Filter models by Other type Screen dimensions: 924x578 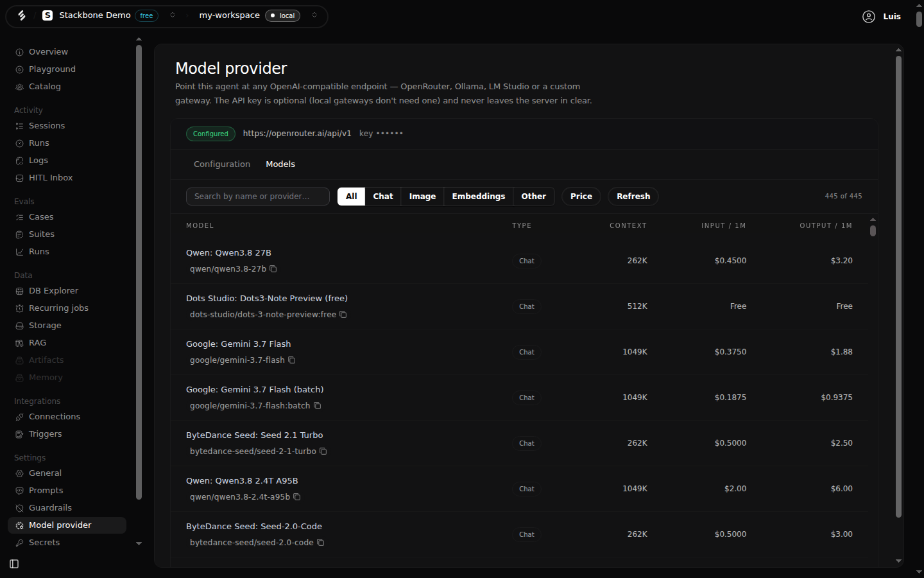pyautogui.click(x=534, y=197)
